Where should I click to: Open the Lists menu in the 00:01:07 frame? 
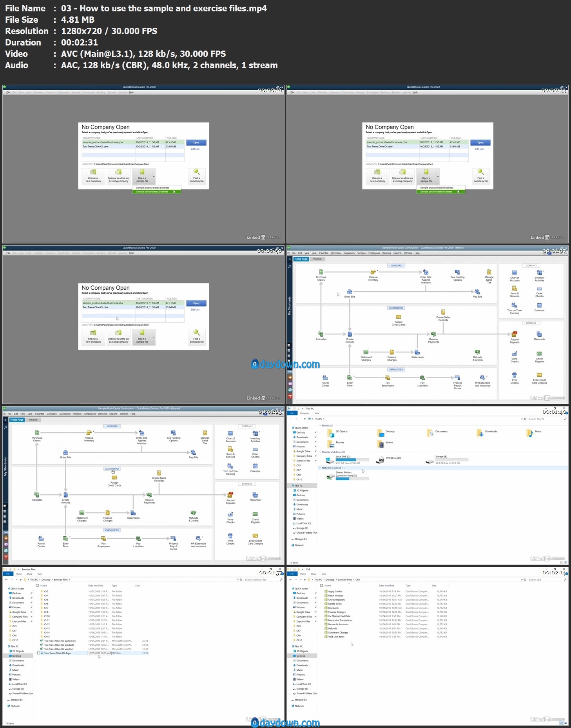[x=314, y=253]
